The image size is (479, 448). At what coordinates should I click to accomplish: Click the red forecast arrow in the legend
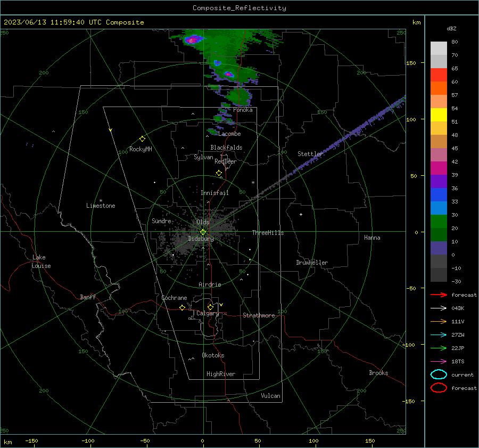tap(439, 295)
